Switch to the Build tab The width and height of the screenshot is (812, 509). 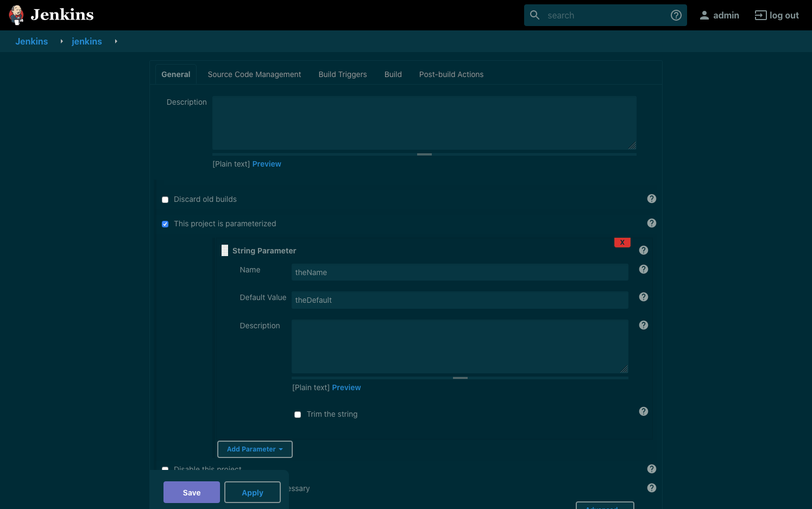coord(393,74)
